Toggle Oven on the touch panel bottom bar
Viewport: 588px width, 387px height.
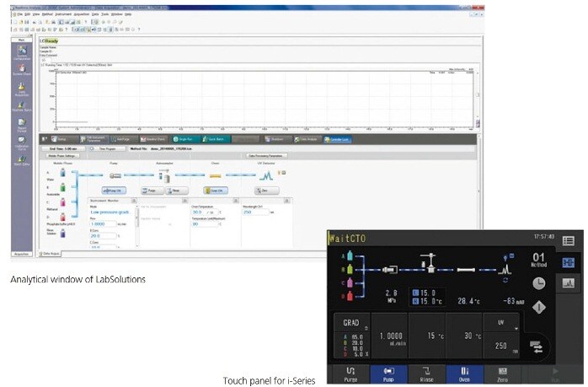pyautogui.click(x=464, y=374)
